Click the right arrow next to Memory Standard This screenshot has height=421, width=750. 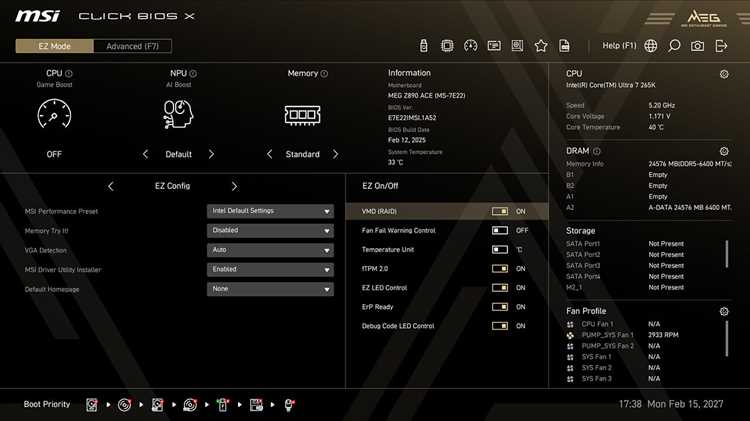pyautogui.click(x=335, y=154)
